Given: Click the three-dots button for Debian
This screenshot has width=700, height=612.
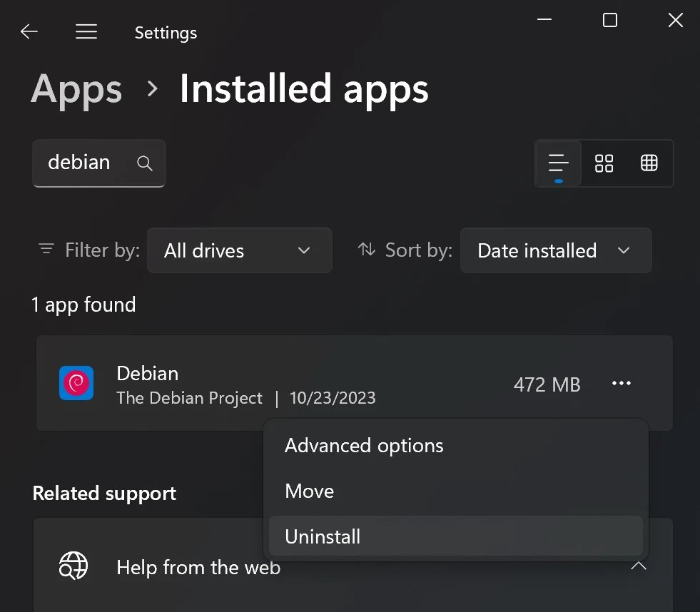Looking at the screenshot, I should click(x=621, y=384).
